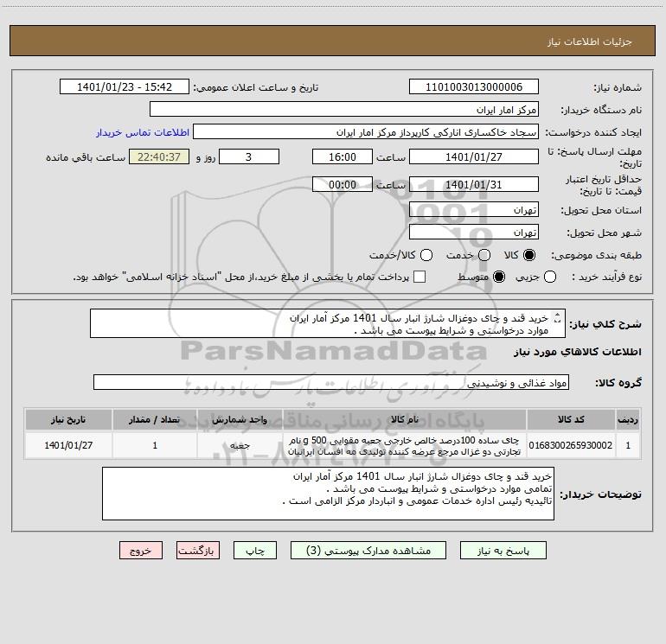Click the شرح کلی نیاز text area
The width and height of the screenshot is (666, 644).
(x=328, y=323)
